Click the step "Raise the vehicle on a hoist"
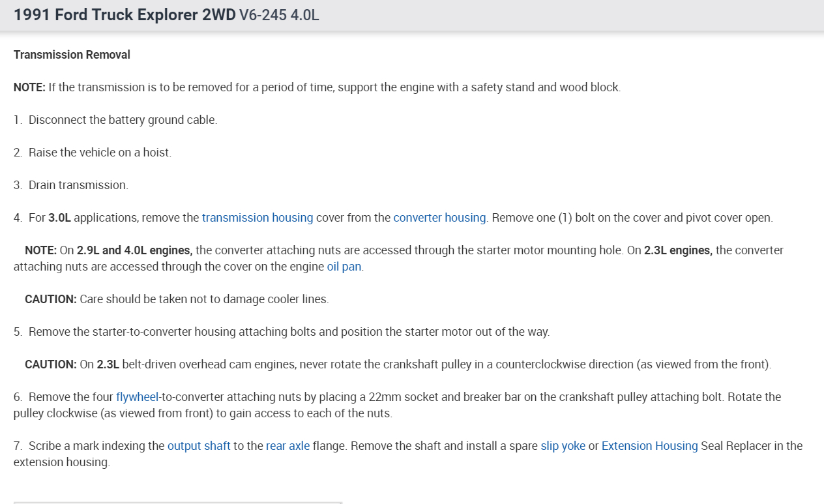Screen dimensions: 824x504 100,153
